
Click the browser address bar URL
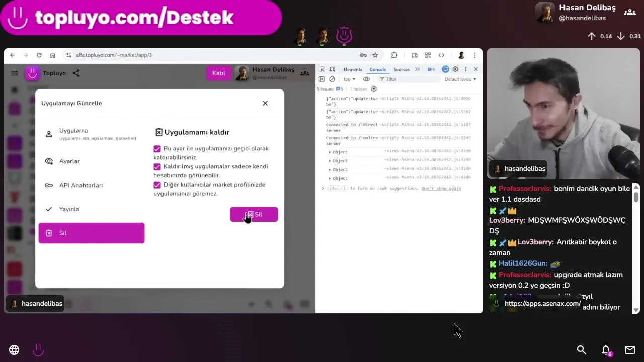click(114, 55)
